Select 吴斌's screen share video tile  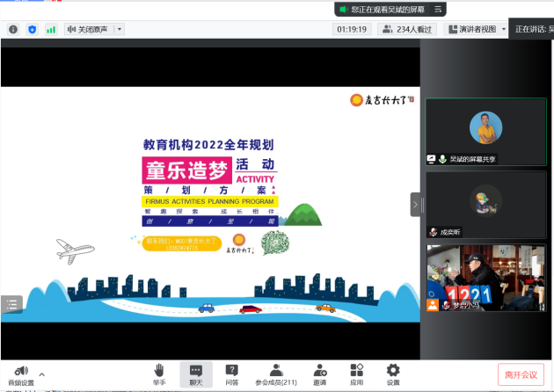coord(485,131)
